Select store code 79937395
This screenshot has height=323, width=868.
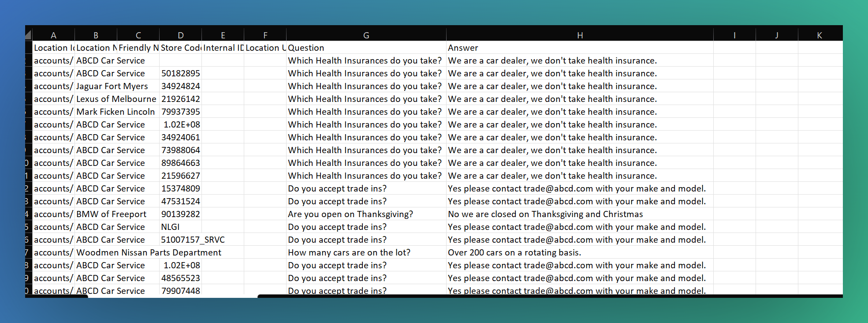(x=180, y=112)
